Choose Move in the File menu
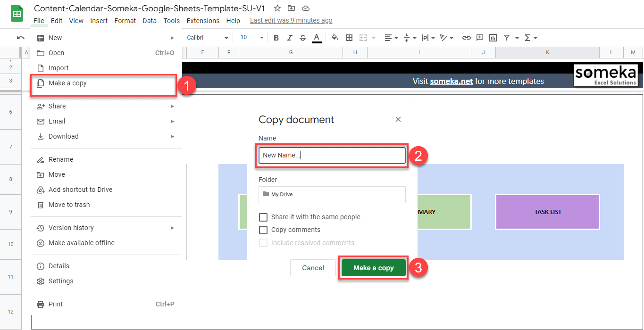 [x=106, y=174]
